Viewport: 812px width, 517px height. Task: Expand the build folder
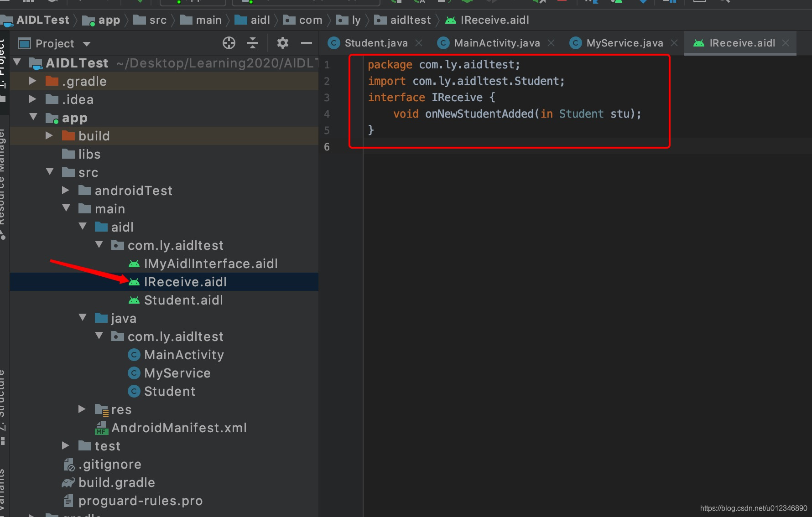click(49, 135)
